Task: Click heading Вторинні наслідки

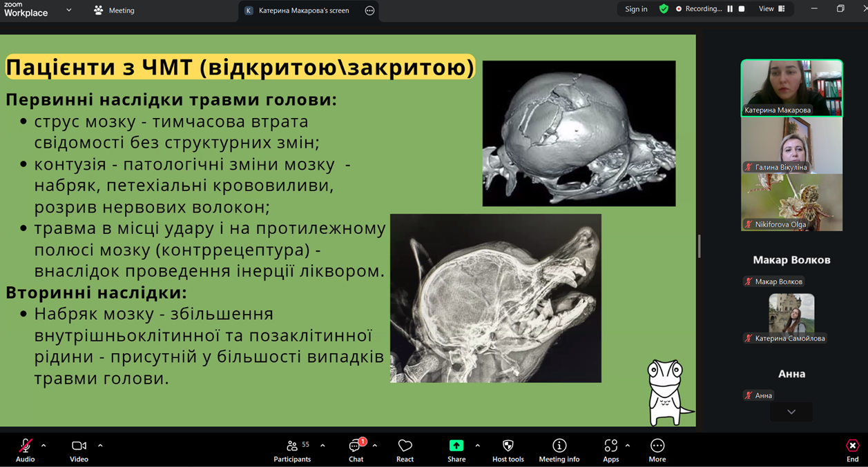Action: [x=96, y=292]
